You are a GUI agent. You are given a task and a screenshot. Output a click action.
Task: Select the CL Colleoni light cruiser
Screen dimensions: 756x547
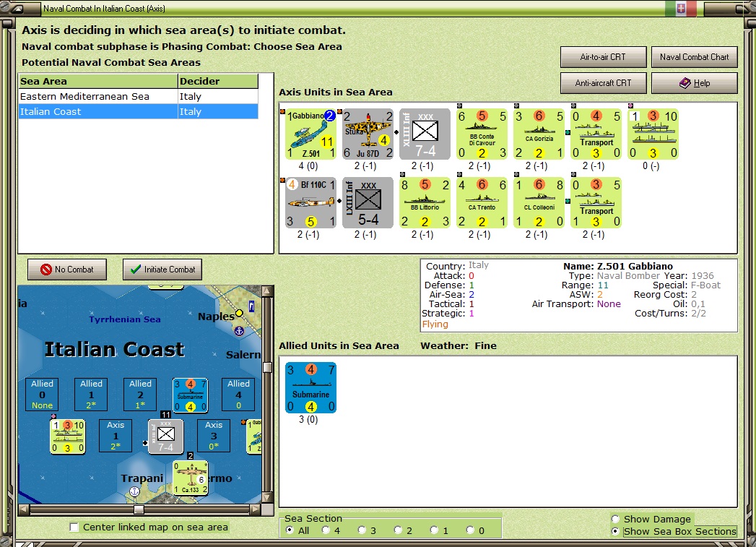point(539,202)
